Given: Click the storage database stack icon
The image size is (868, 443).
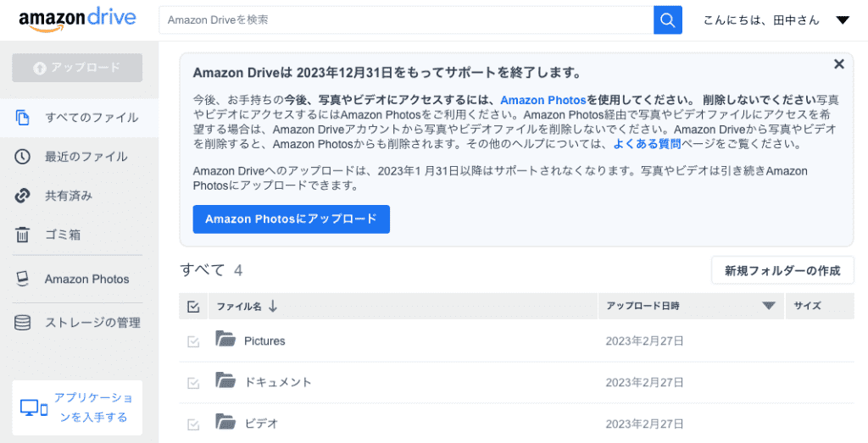Looking at the screenshot, I should 22,323.
